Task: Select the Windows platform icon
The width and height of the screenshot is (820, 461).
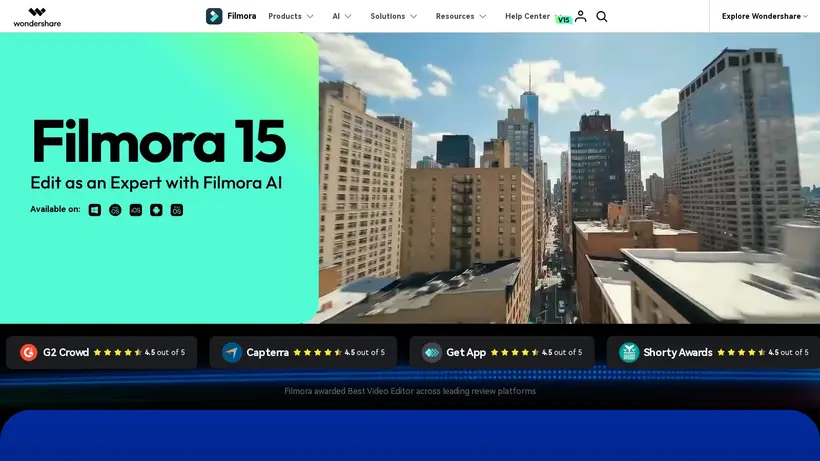Action: tap(95, 210)
